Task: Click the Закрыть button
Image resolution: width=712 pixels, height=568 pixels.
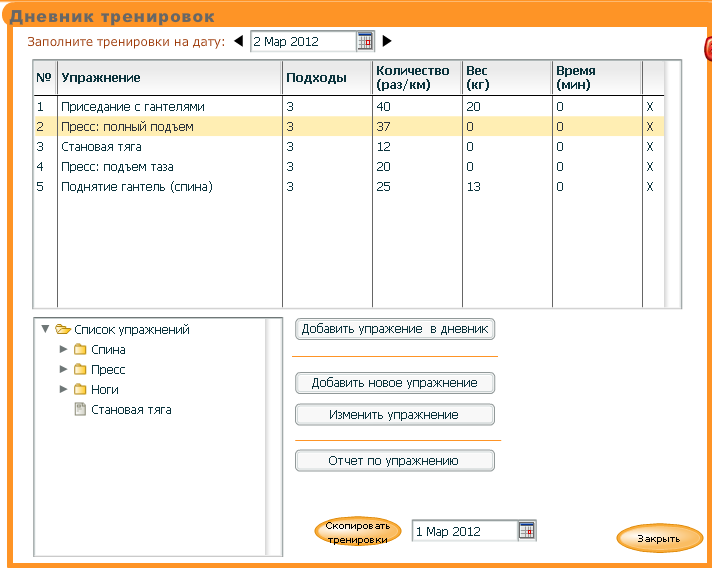Action: 659,538
